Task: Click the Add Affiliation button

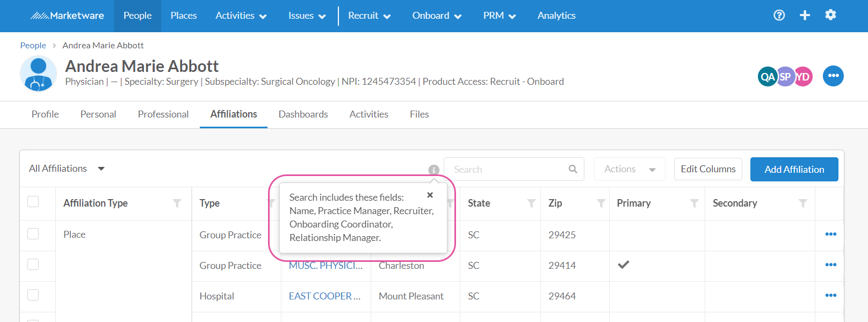Action: 794,169
